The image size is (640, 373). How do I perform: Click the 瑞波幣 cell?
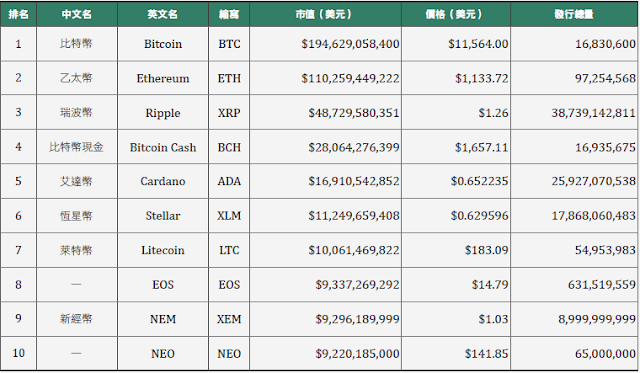click(77, 113)
